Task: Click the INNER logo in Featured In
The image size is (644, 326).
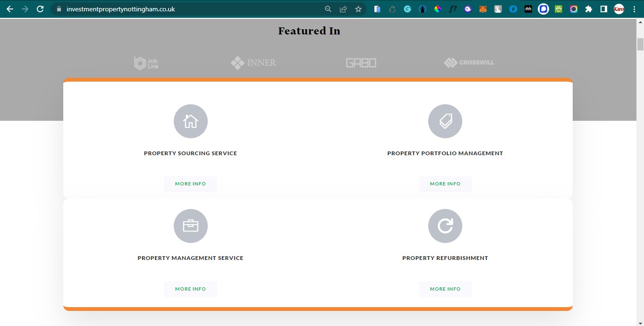Action: click(x=253, y=62)
